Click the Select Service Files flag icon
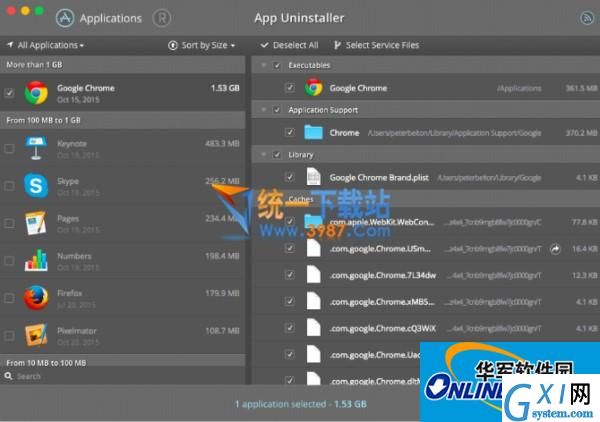Viewport: 600px width, 422px height. pyautogui.click(x=337, y=45)
